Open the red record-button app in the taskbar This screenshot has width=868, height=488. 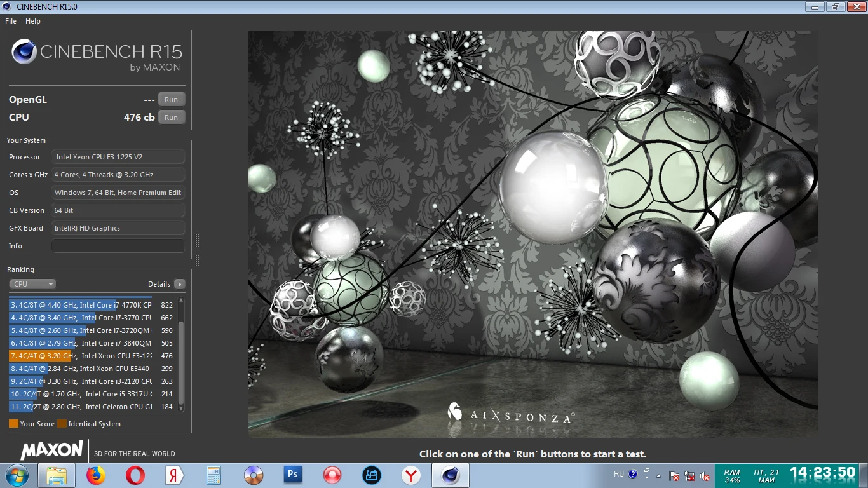332,475
